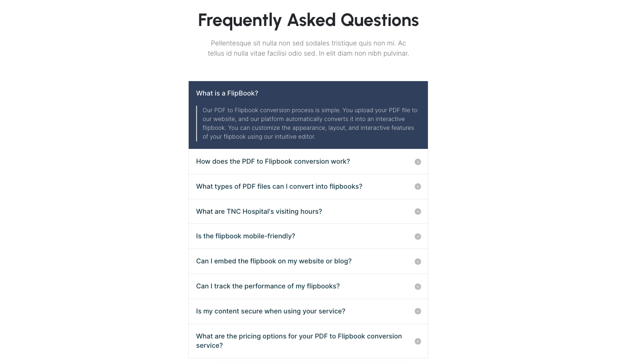624x364 pixels.
Task: Click the expanded FlipBook answer paragraph
Action: [x=310, y=123]
